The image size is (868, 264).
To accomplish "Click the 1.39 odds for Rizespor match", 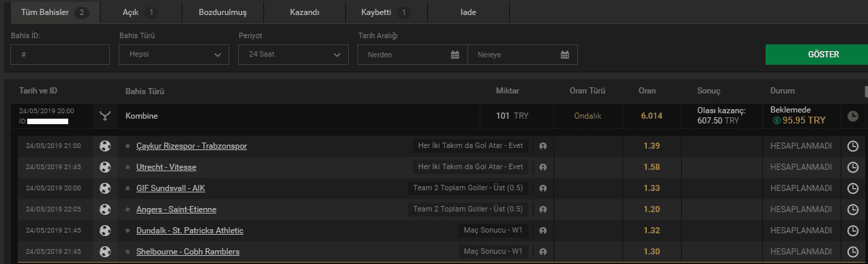I will tap(652, 146).
